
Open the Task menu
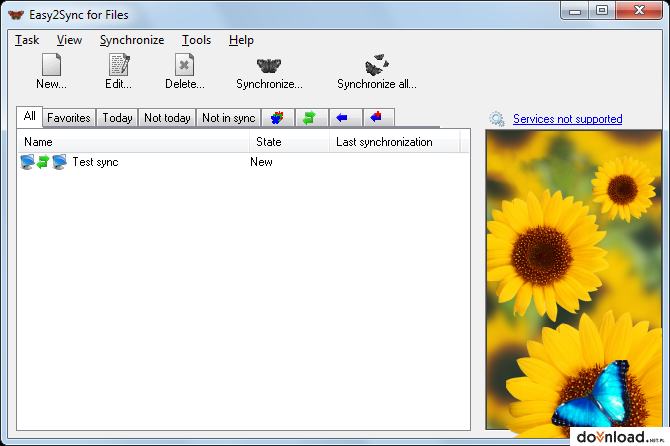coord(27,40)
